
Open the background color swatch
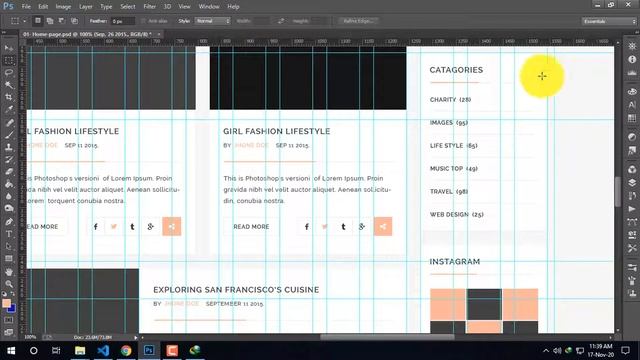12,309
